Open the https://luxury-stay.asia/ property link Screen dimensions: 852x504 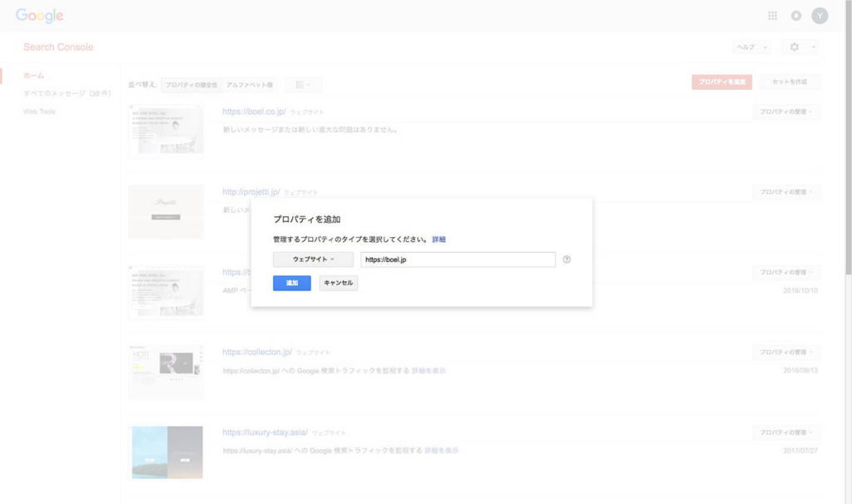[x=265, y=432]
